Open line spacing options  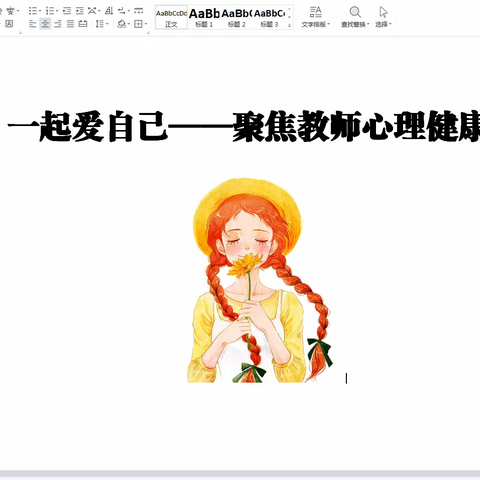99,24
